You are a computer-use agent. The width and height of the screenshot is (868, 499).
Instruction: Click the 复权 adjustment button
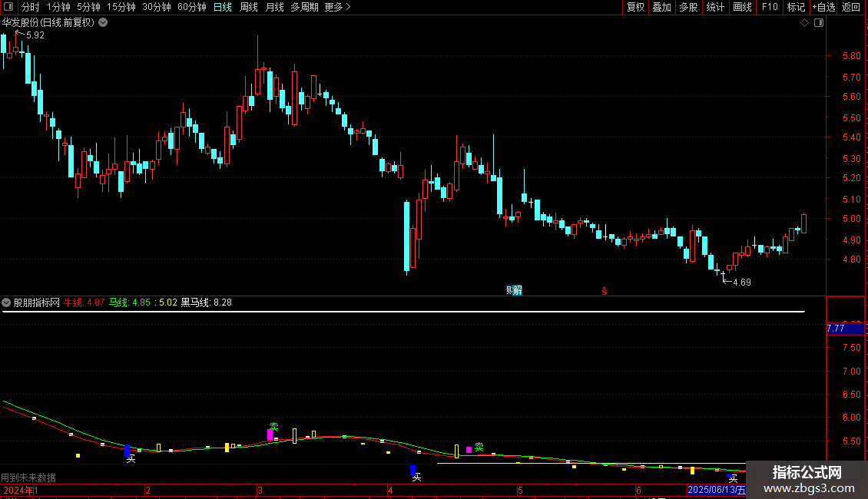click(x=635, y=7)
